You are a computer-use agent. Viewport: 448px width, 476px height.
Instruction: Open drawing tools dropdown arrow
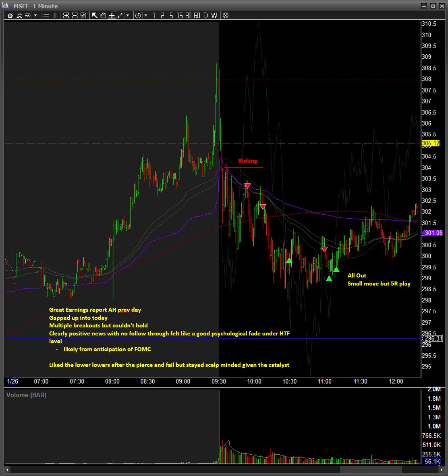[128, 15]
